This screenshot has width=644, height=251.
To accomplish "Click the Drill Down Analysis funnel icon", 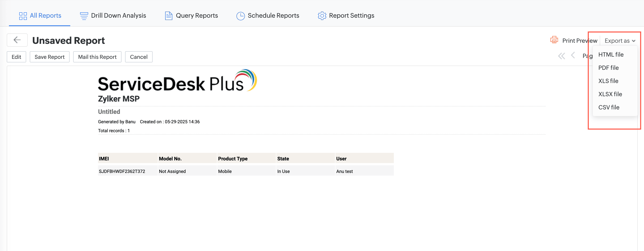I will [x=84, y=16].
